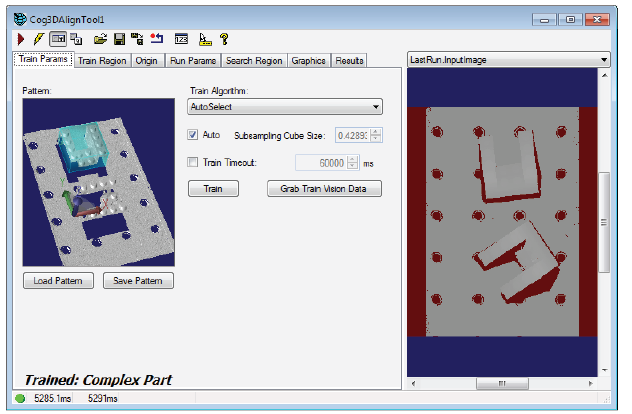Click the 5285.1ms status bar time
The image size is (632, 414).
click(52, 399)
